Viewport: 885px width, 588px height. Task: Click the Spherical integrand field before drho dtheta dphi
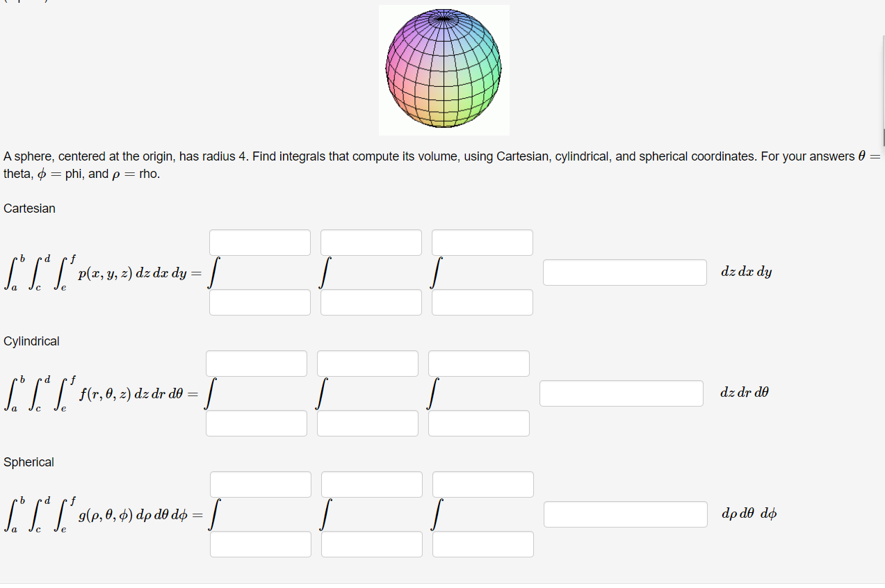(x=624, y=514)
